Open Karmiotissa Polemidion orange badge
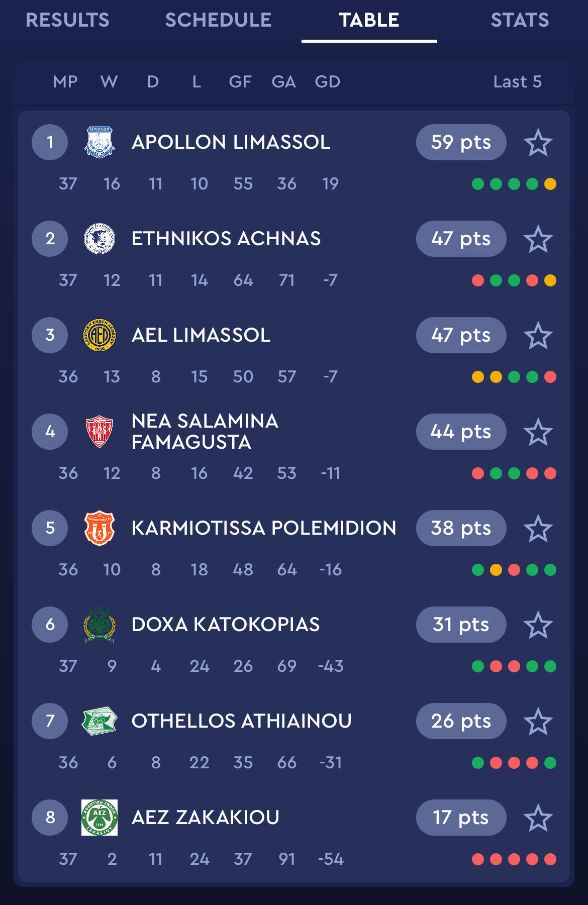Viewport: 588px width, 905px height. (100, 528)
